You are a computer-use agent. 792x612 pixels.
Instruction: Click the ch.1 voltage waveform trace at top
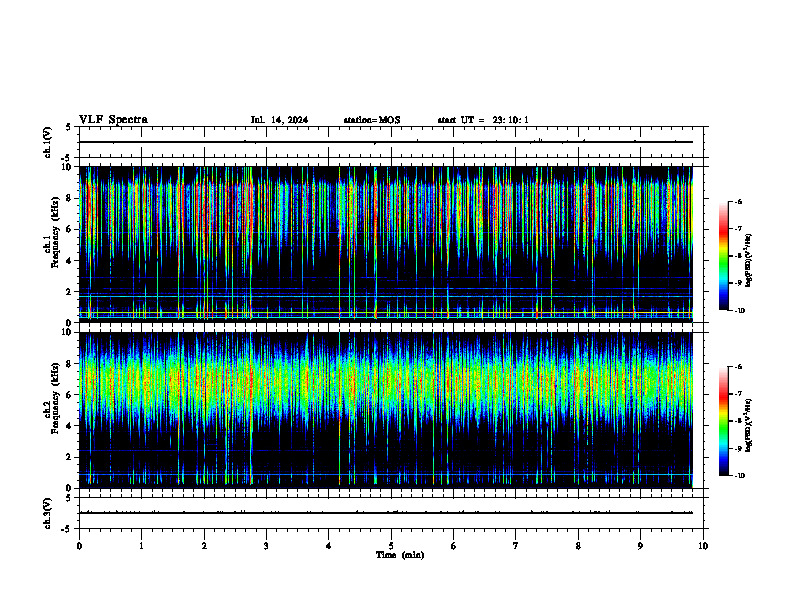(386, 142)
